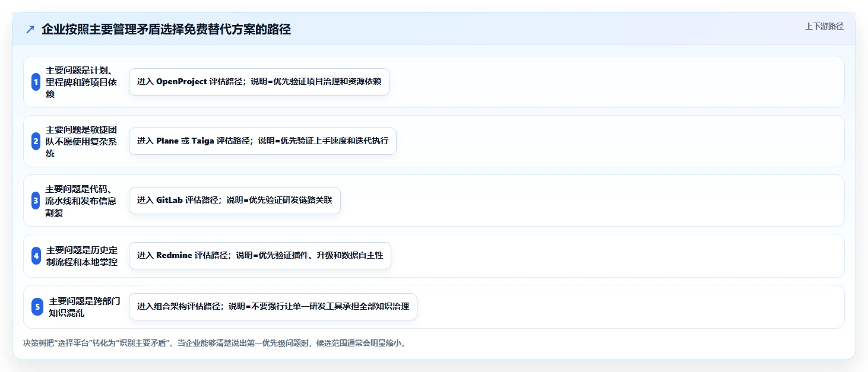The image size is (868, 372).
Task: Select text 主要问题是跨部门知识混乱
Action: point(84,307)
